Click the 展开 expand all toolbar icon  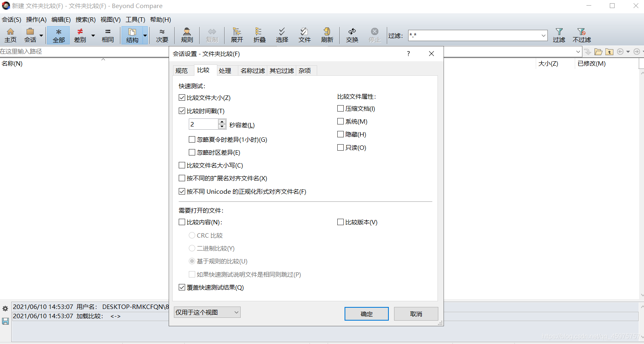(x=237, y=35)
